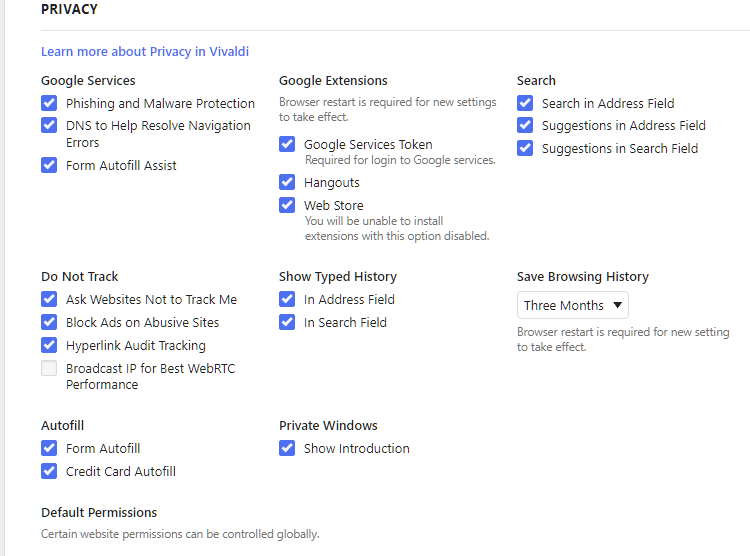
Task: Toggle Suggestions in Address Field
Action: pyautogui.click(x=525, y=125)
